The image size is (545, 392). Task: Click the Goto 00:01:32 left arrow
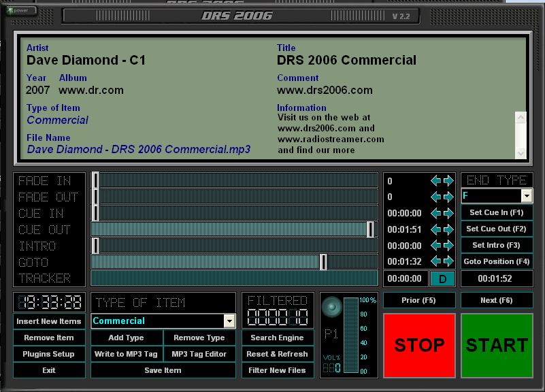[x=435, y=261]
